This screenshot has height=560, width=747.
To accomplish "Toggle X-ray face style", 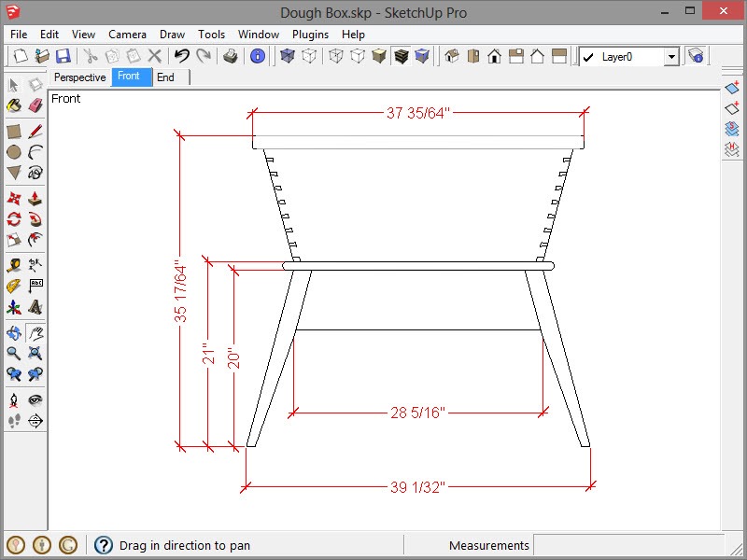I will 288,57.
